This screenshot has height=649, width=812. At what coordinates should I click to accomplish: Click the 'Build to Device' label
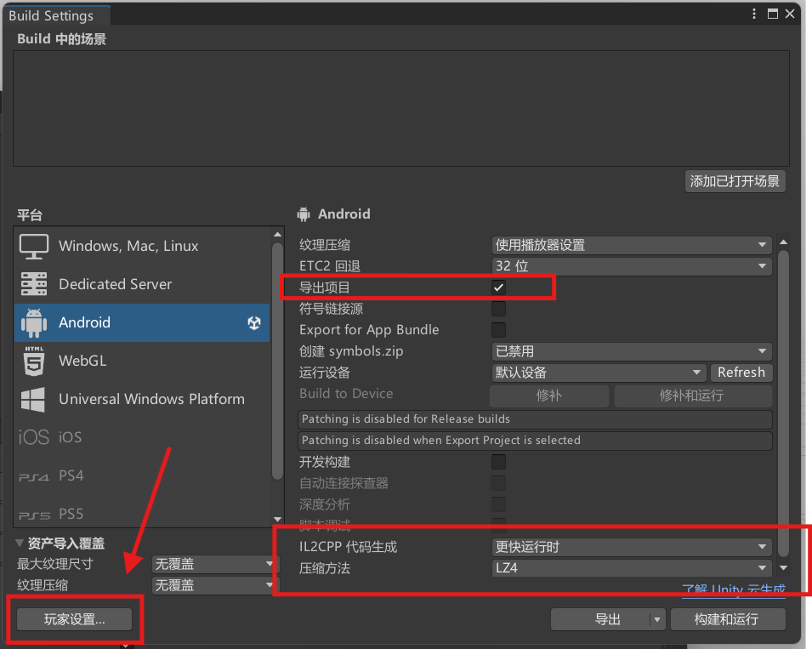click(346, 394)
